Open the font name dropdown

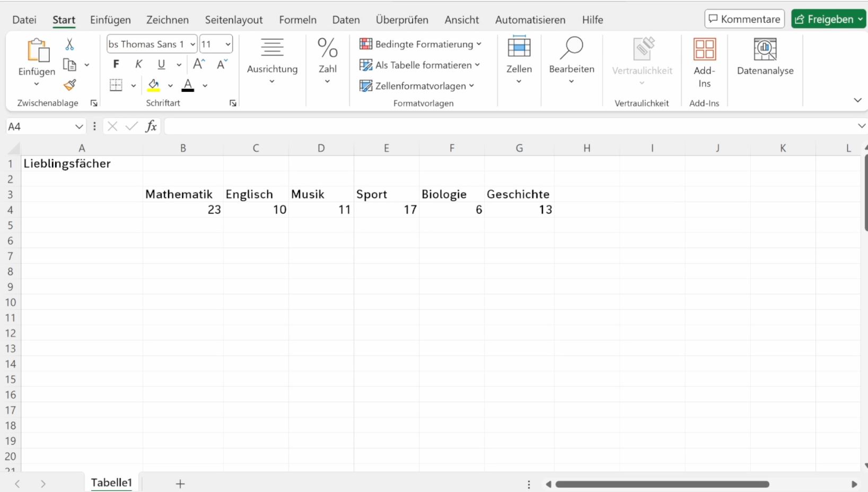[x=192, y=45]
